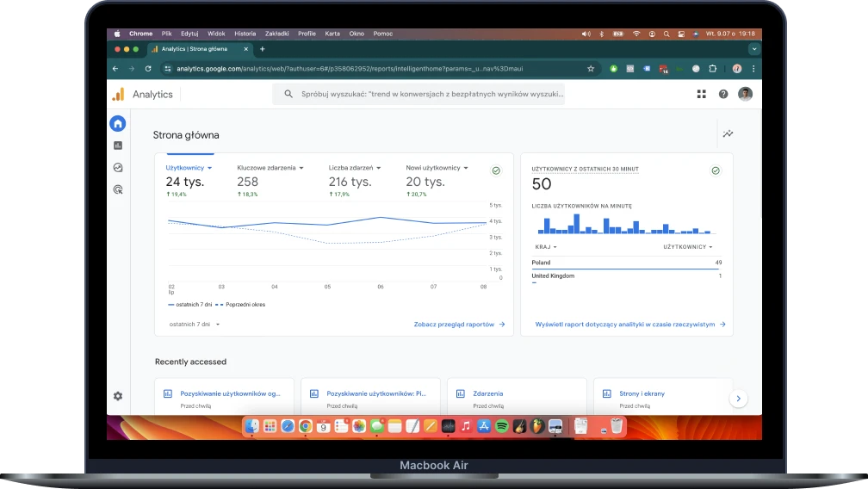868x489 pixels.
Task: Open the Kluczowe zdarzenia metric dropdown
Action: click(270, 168)
